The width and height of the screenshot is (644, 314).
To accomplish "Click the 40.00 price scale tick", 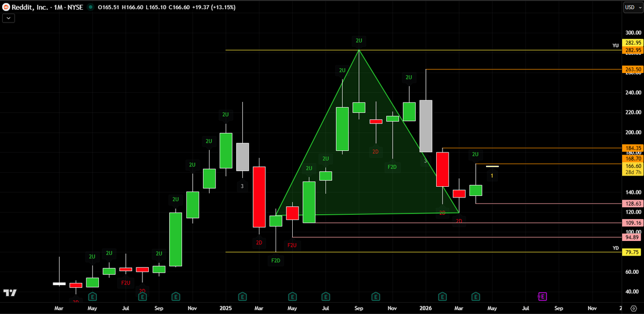I will click(x=632, y=291).
